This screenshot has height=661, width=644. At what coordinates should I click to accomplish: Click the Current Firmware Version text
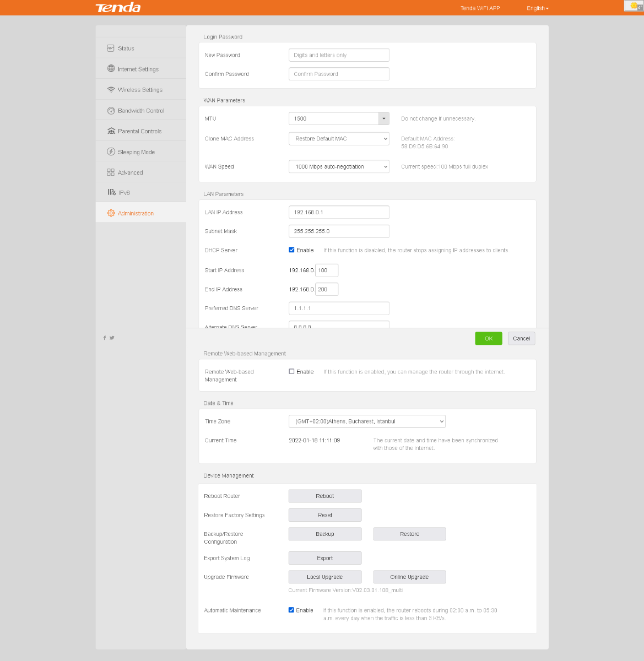(x=345, y=590)
